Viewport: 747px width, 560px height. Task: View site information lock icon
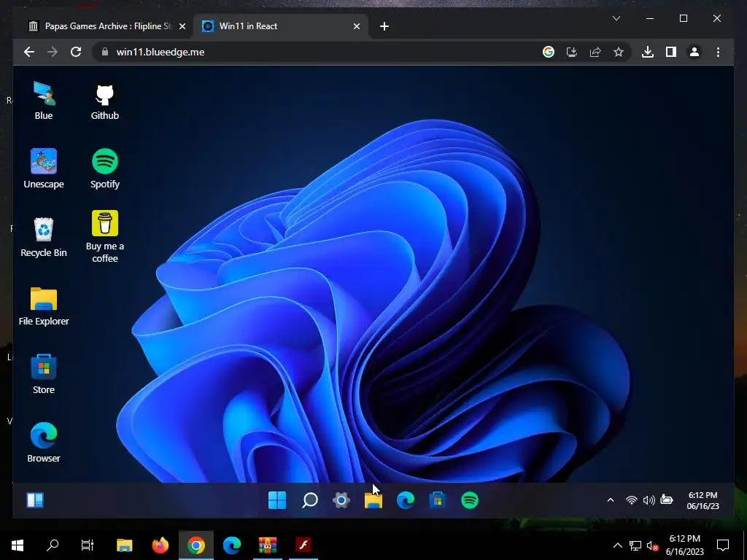click(105, 52)
